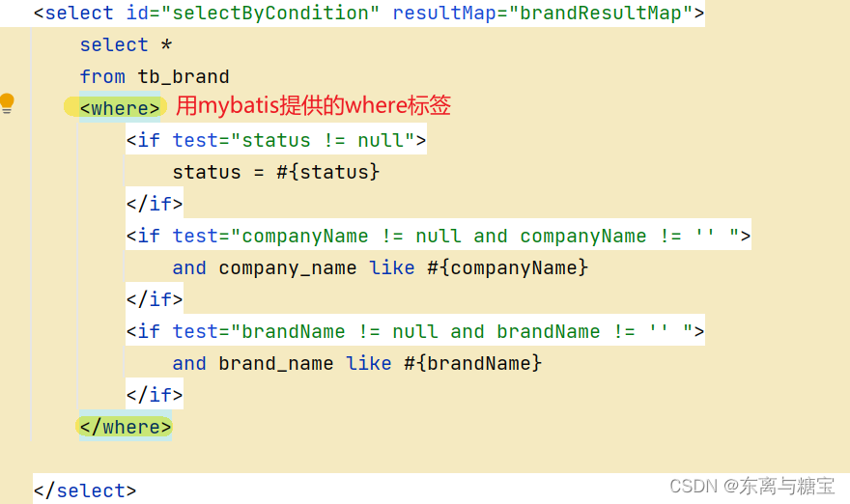Click the company_name like #{companyName} line
The height and width of the screenshot is (504, 850).
click(x=380, y=267)
